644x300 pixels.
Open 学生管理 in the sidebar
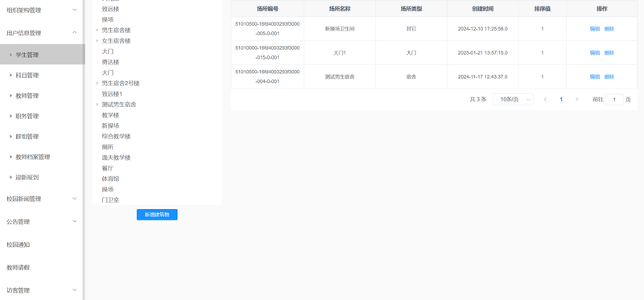(x=43, y=55)
